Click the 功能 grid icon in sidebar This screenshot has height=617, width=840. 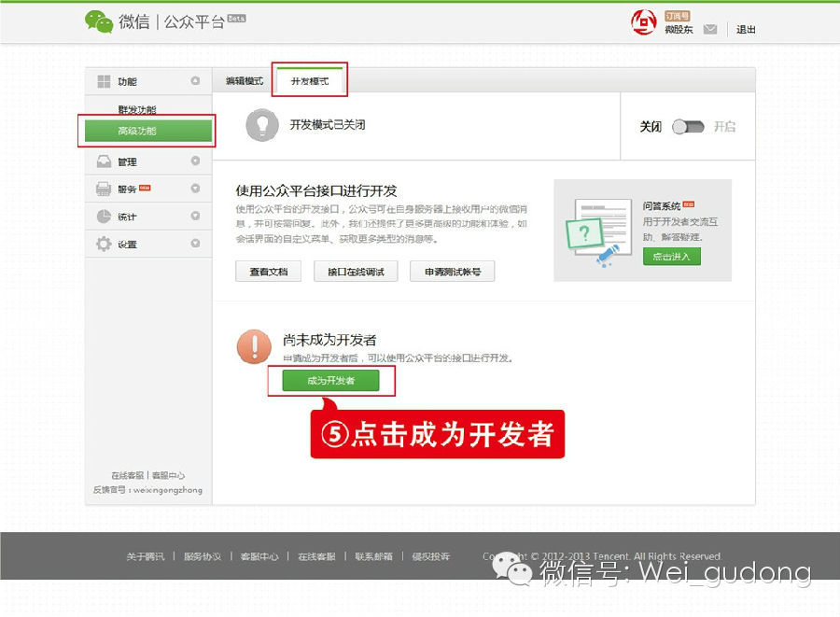point(104,81)
